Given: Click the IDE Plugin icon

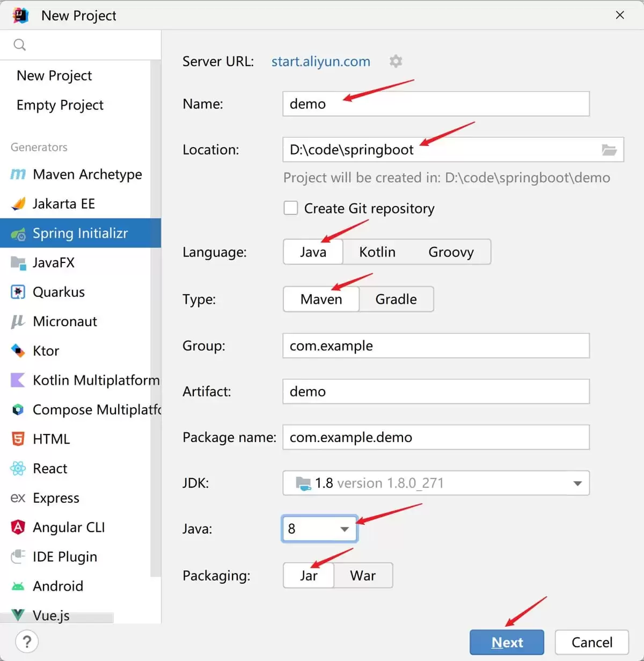Looking at the screenshot, I should pos(18,556).
